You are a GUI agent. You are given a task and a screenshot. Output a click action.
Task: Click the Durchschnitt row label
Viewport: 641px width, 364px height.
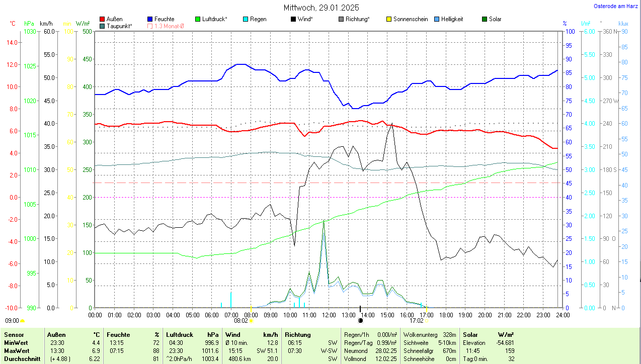pos(22,359)
